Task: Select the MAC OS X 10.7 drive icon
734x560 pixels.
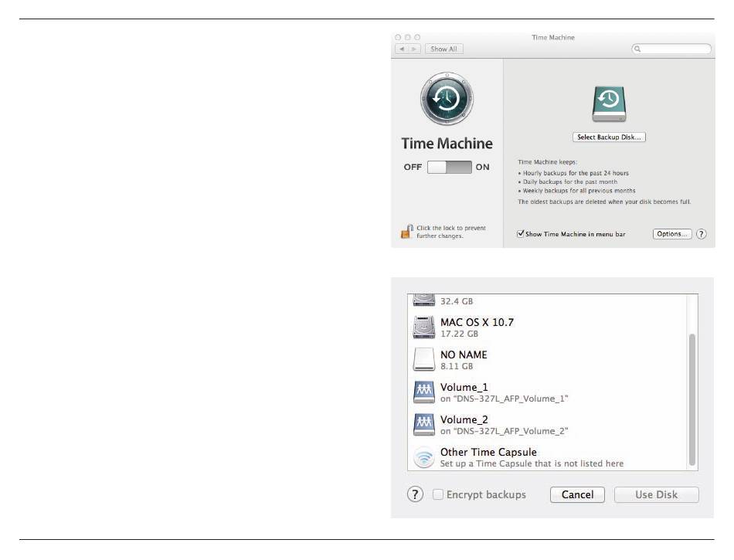Action: 423,327
